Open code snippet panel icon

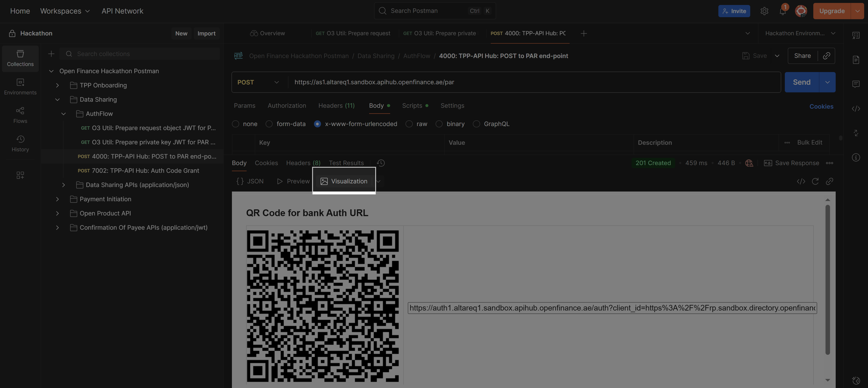pyautogui.click(x=856, y=108)
